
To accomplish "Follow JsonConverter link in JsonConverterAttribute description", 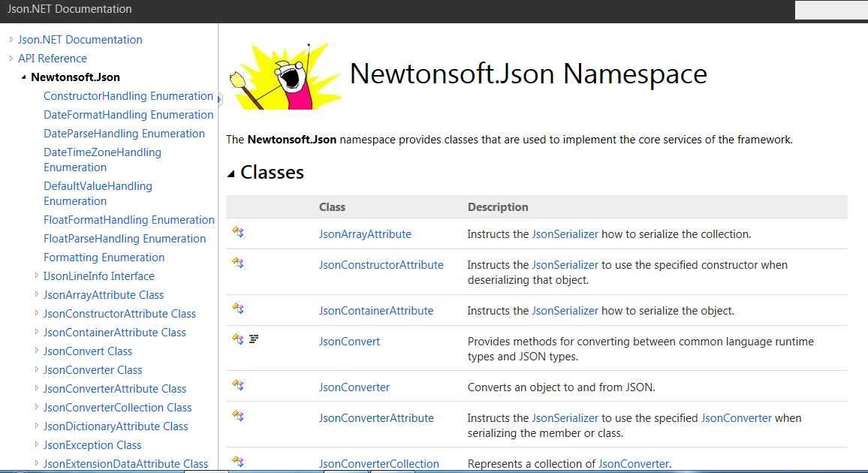I will pyautogui.click(x=737, y=419).
